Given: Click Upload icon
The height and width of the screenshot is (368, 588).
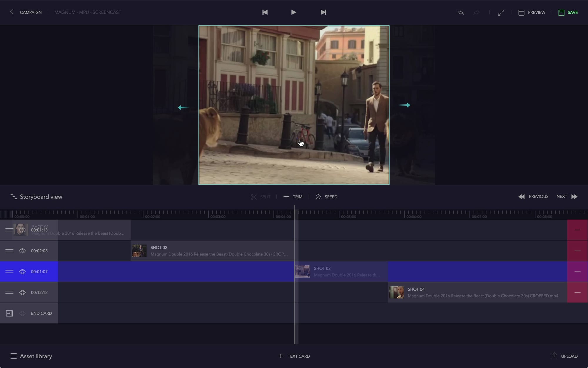Looking at the screenshot, I should tap(554, 356).
